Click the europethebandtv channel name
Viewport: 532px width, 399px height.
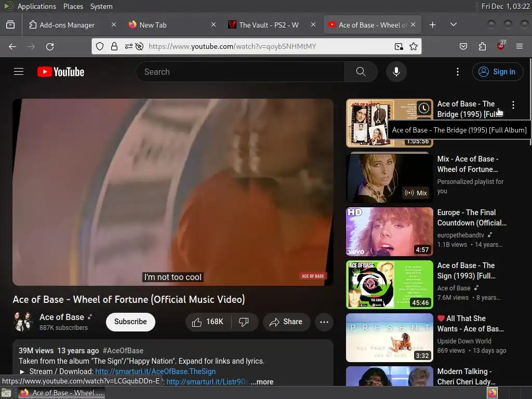461,235
